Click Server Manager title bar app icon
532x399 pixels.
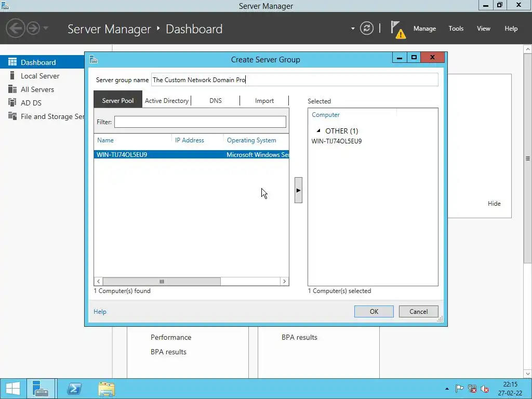pyautogui.click(x=5, y=5)
